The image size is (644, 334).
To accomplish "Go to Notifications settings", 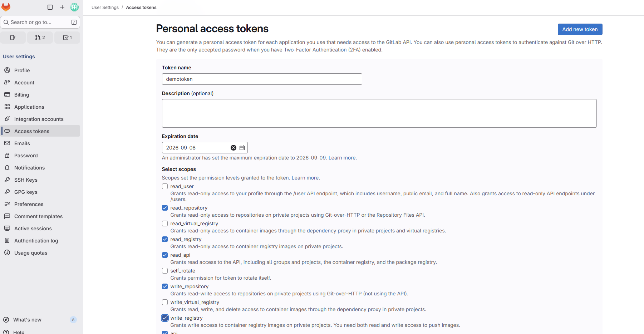I will [29, 167].
